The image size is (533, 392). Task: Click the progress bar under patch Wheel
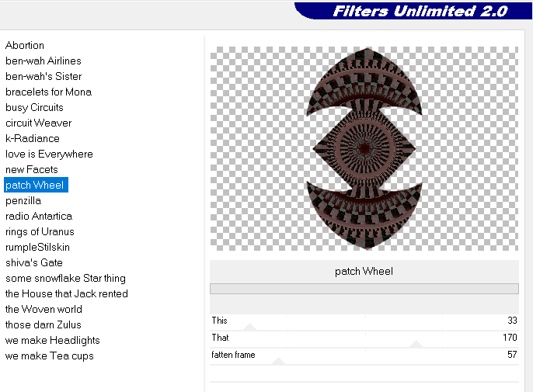[x=364, y=289]
